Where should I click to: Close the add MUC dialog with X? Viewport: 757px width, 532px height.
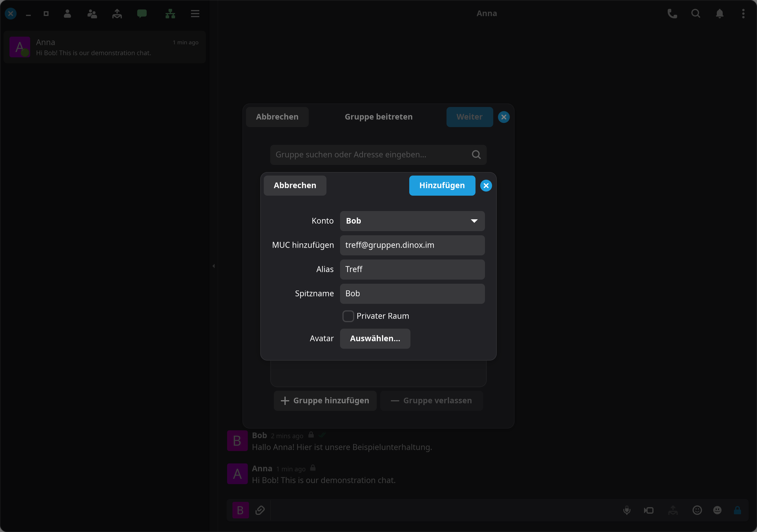[x=486, y=186]
